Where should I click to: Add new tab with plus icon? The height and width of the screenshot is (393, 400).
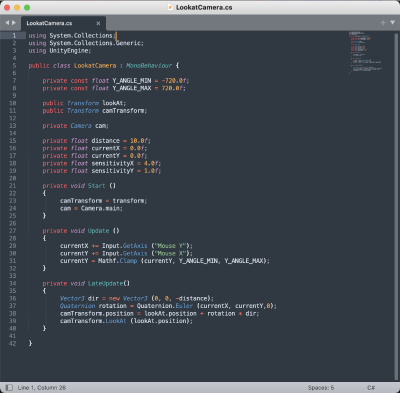point(383,23)
